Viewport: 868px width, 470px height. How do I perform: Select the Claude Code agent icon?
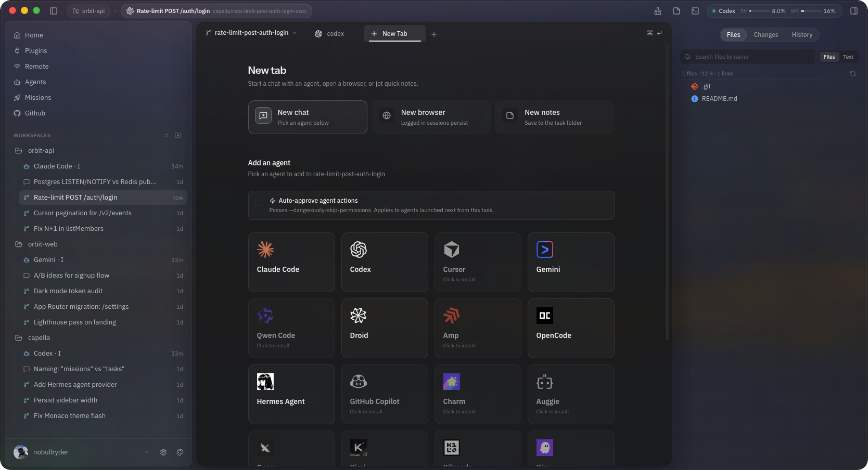[x=265, y=250]
